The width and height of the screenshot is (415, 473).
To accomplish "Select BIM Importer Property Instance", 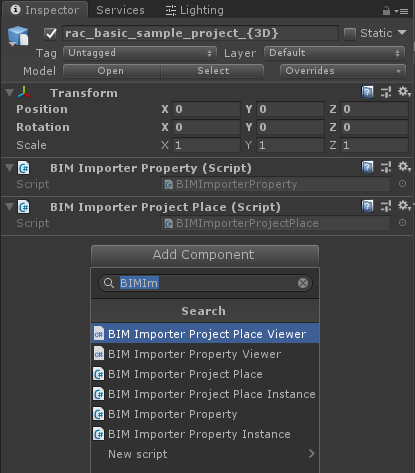I will coord(205,434).
